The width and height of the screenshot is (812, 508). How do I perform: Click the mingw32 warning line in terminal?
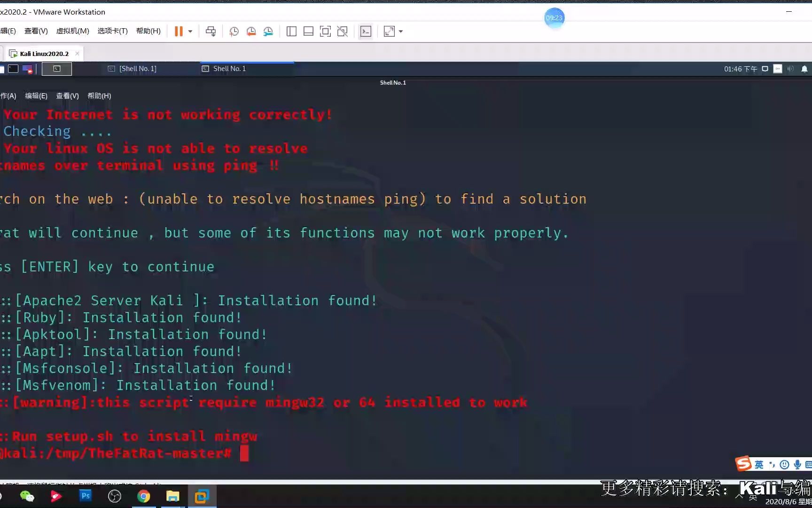pyautogui.click(x=264, y=403)
